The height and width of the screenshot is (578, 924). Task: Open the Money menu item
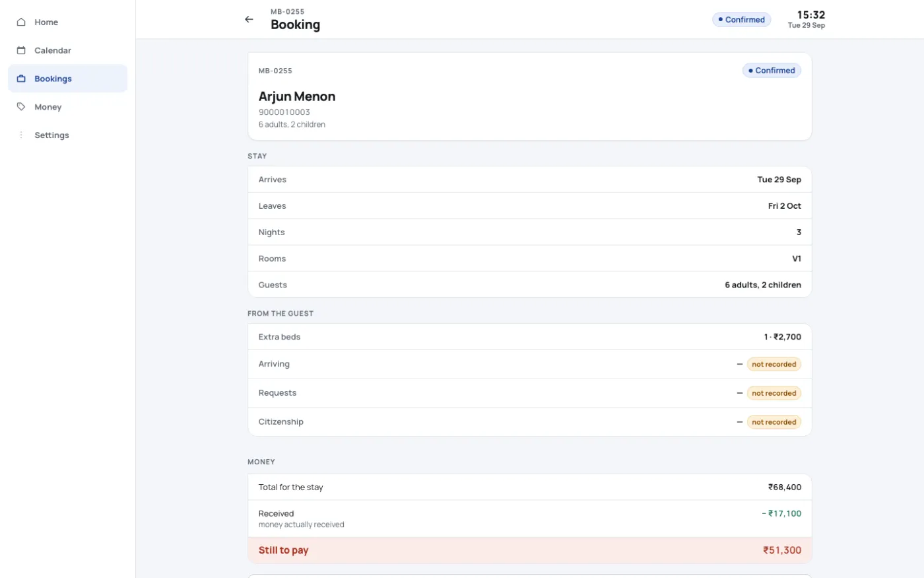(67, 106)
